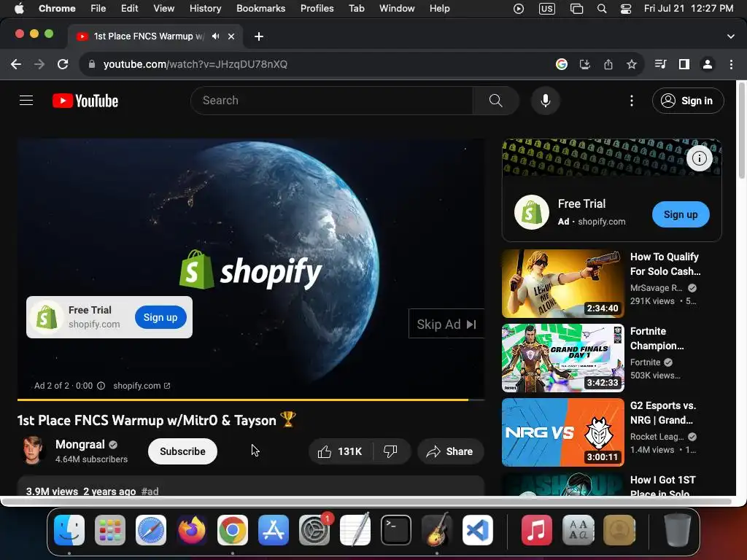Open macOS Spotlight search icon

pyautogui.click(x=602, y=9)
